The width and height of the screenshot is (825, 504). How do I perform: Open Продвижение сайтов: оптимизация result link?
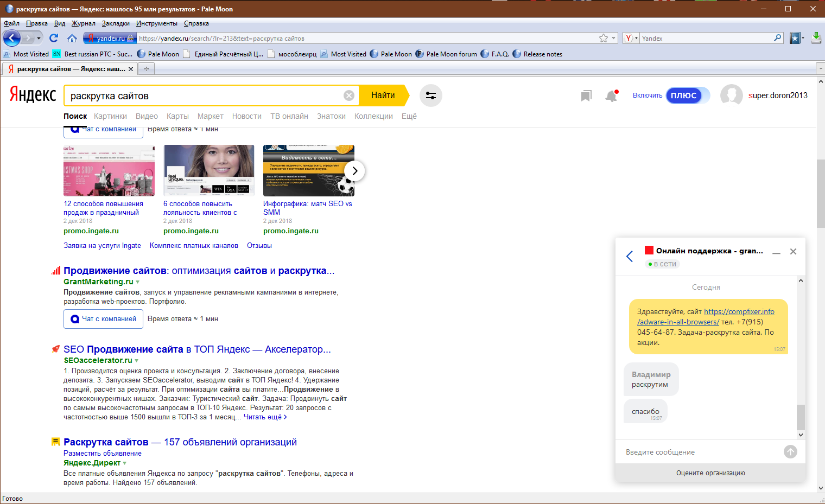point(199,271)
